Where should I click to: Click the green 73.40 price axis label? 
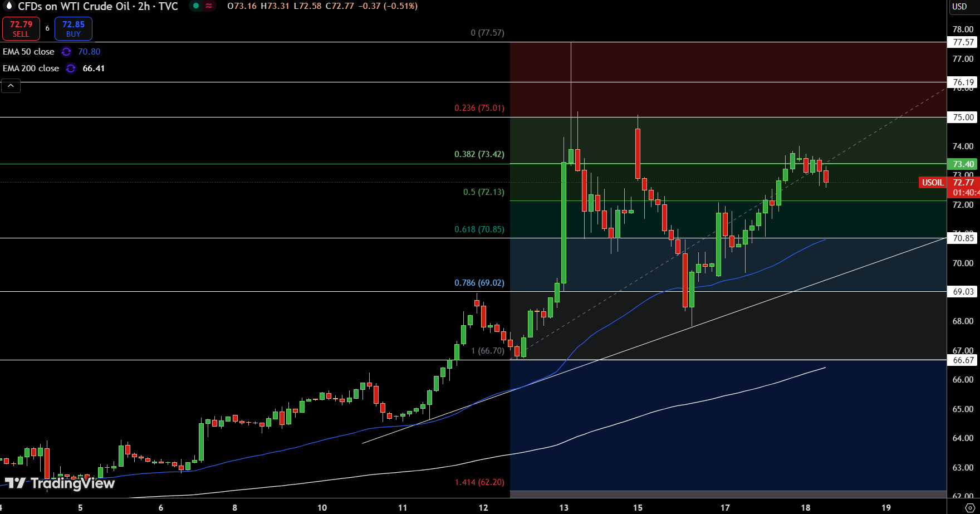tap(963, 164)
